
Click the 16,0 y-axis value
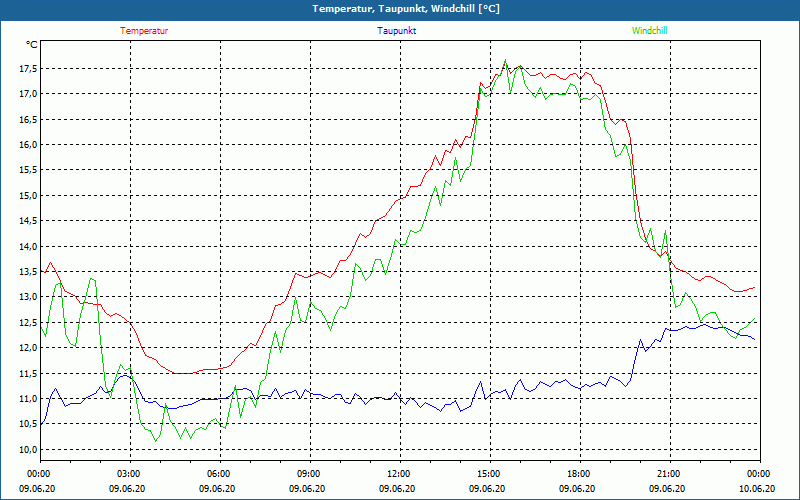pyautogui.click(x=29, y=145)
